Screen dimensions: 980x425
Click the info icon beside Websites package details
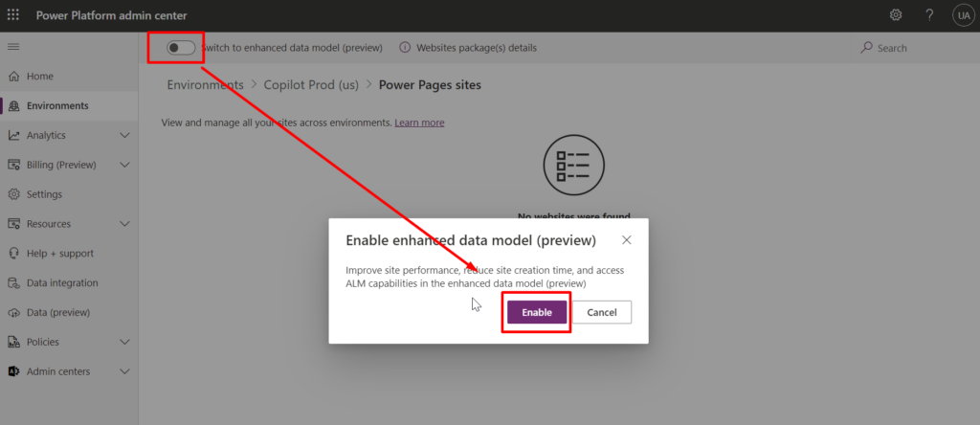[405, 48]
